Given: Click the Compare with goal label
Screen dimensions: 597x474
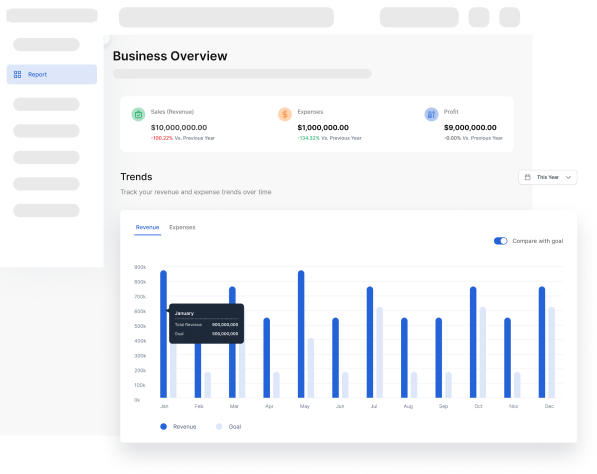Looking at the screenshot, I should (x=538, y=241).
